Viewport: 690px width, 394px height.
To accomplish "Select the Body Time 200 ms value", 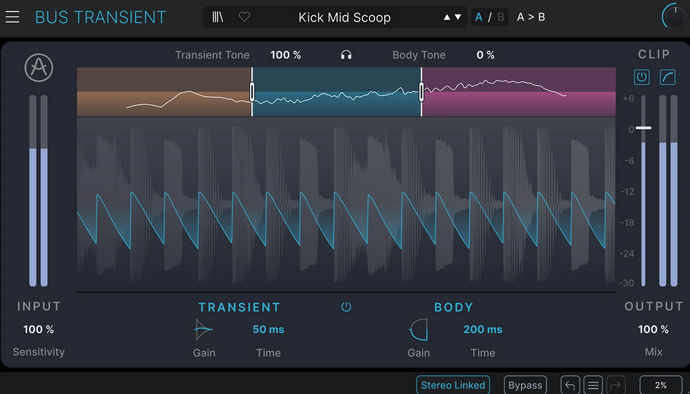I will (483, 329).
